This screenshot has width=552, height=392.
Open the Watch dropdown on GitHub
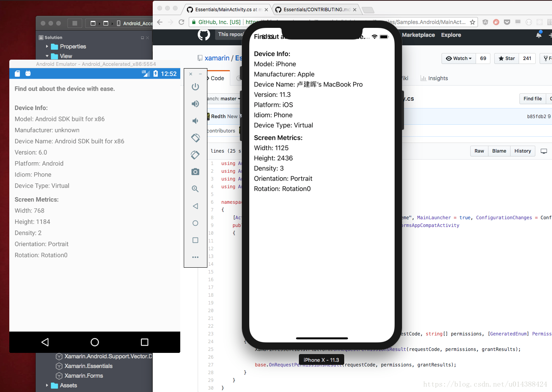(459, 58)
